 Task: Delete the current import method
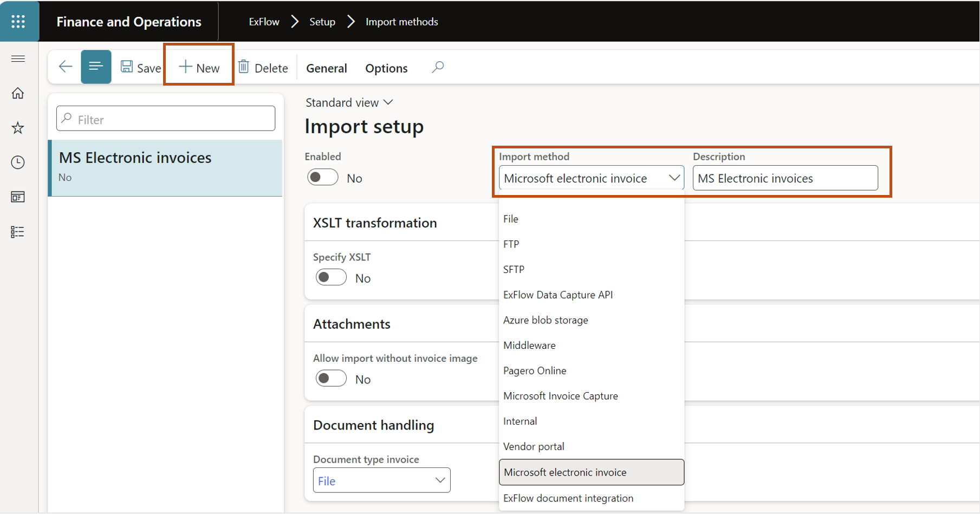(263, 67)
